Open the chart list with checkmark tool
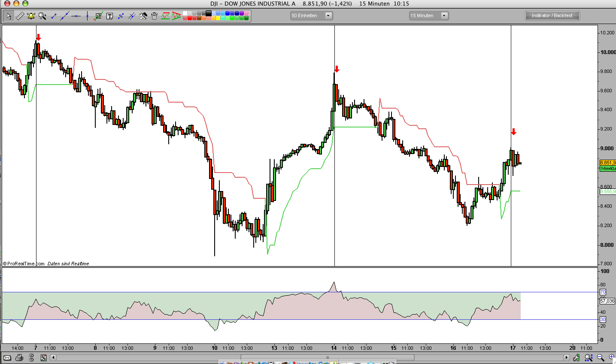This screenshot has height=364, width=616. (x=98, y=16)
